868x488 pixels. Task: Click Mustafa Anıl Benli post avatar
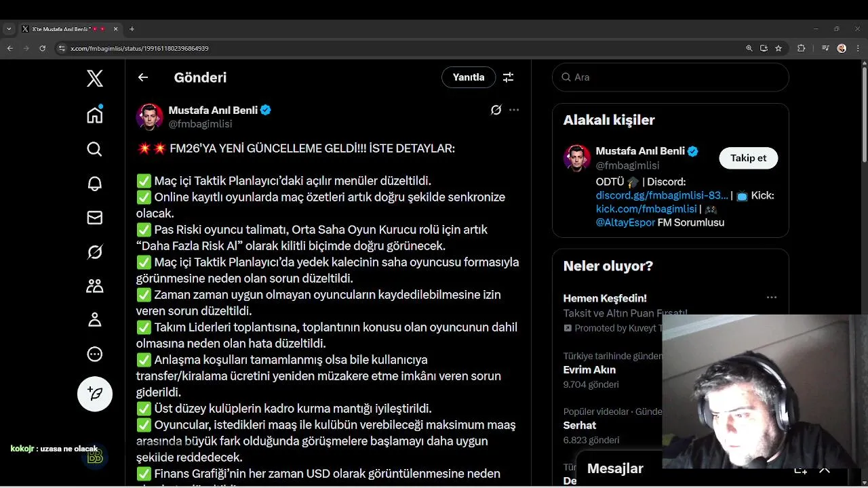tap(150, 117)
